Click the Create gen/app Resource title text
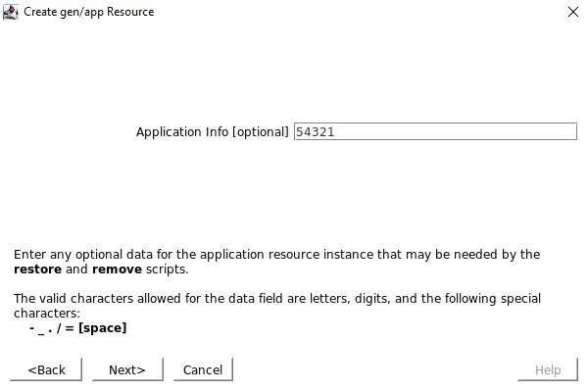This screenshot has height=391, width=588. 89,12
